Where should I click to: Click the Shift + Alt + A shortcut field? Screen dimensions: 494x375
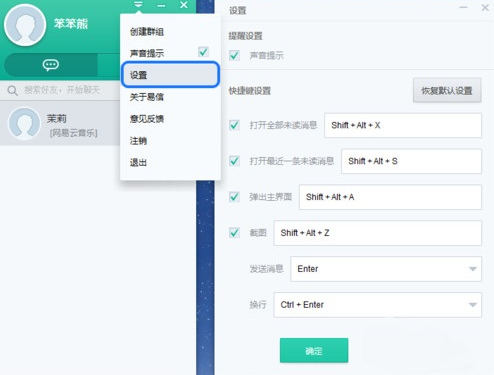coord(390,197)
